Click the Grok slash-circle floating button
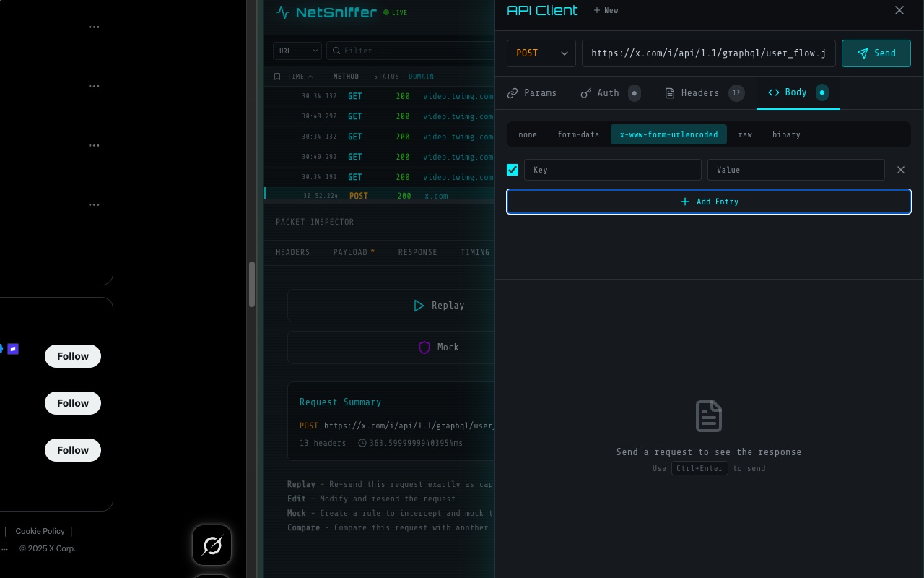This screenshot has width=924, height=578. click(212, 545)
